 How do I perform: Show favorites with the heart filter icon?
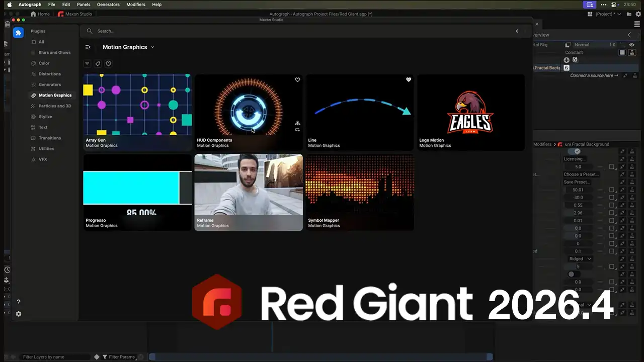click(108, 64)
